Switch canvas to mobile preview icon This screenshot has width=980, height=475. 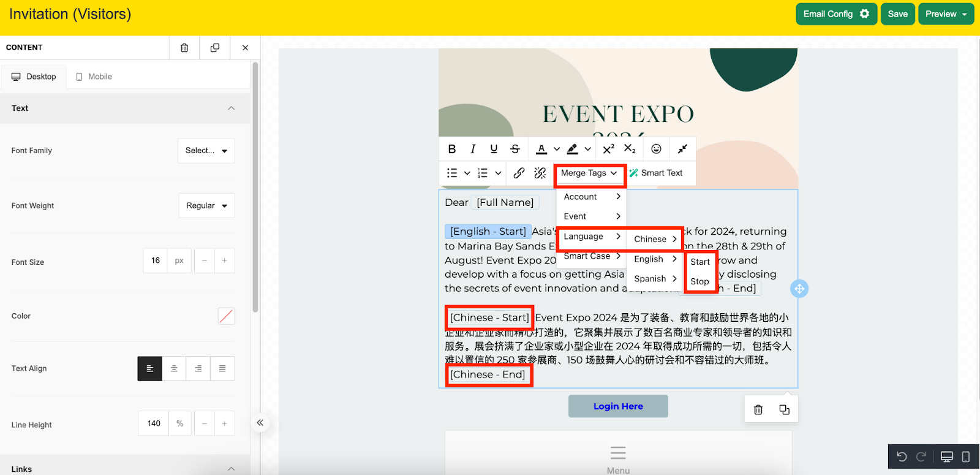click(966, 457)
